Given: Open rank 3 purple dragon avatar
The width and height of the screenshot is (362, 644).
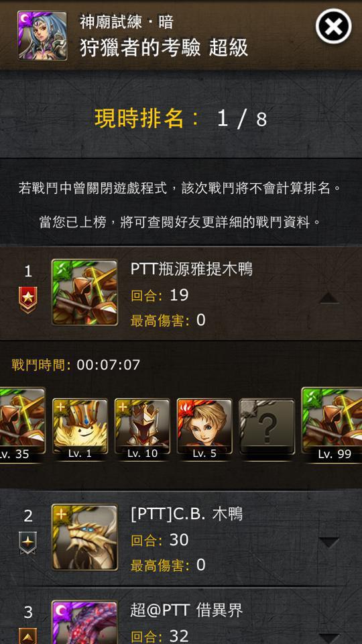Looking at the screenshot, I should (84, 623).
